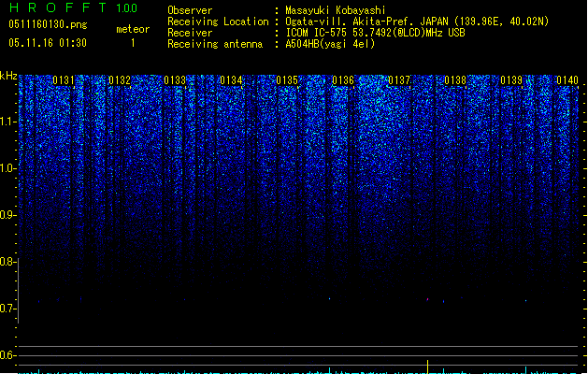Viewport: 588px width, 374px height.
Task: Click the date stamp 05.11.16 01:30
Action: click(48, 43)
